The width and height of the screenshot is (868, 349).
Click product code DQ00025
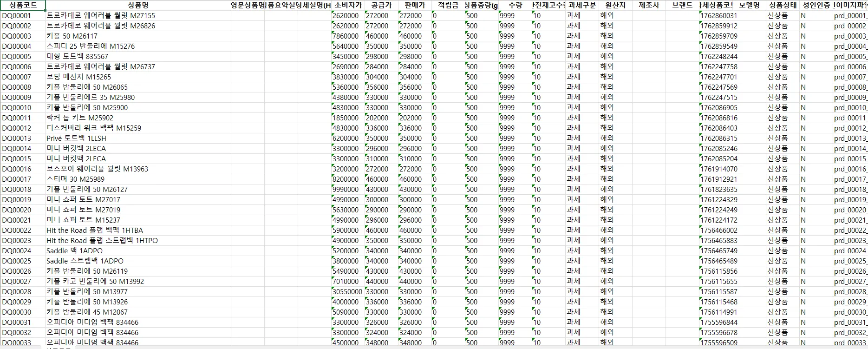point(23,261)
